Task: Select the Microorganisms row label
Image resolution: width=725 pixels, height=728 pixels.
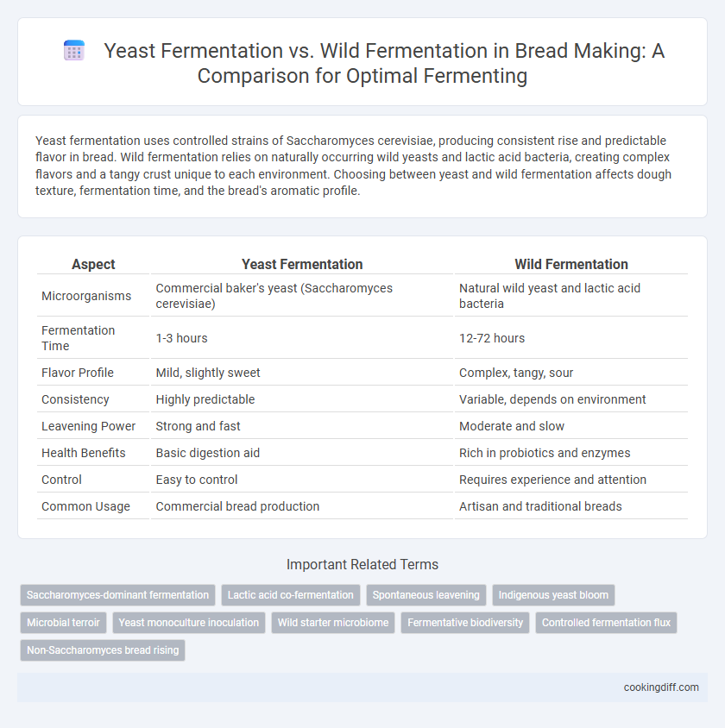Action: [86, 296]
